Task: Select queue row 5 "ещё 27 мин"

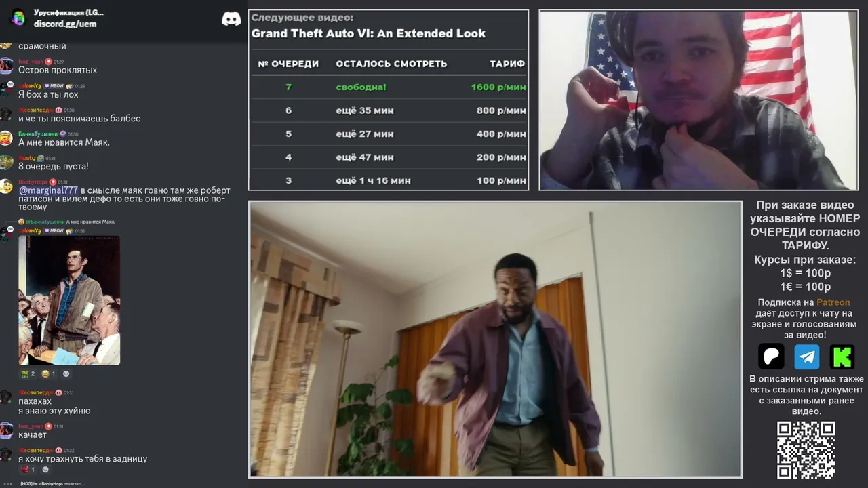Action: [389, 134]
